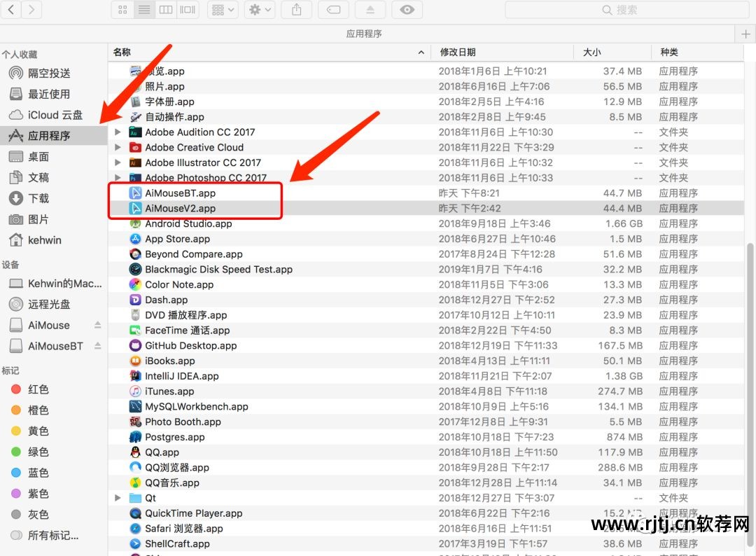The image size is (756, 556).
Task: Sort by the 修改日期 column header
Action: [502, 52]
